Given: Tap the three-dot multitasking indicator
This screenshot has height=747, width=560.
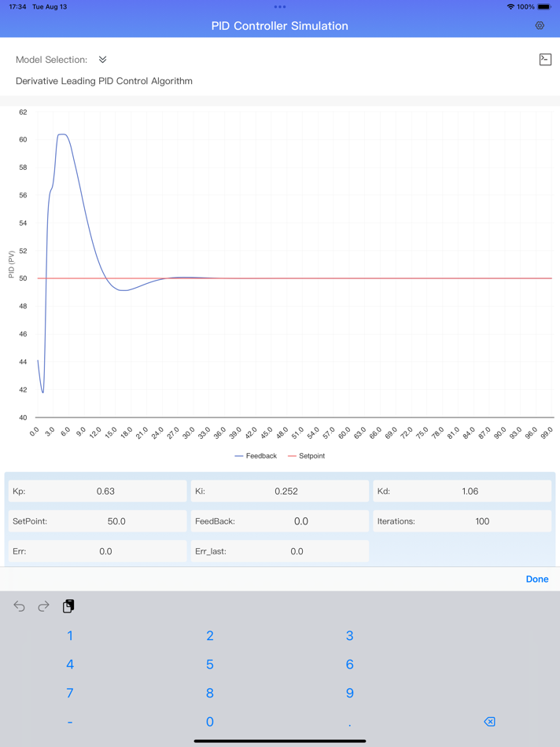Looking at the screenshot, I should point(280,6).
